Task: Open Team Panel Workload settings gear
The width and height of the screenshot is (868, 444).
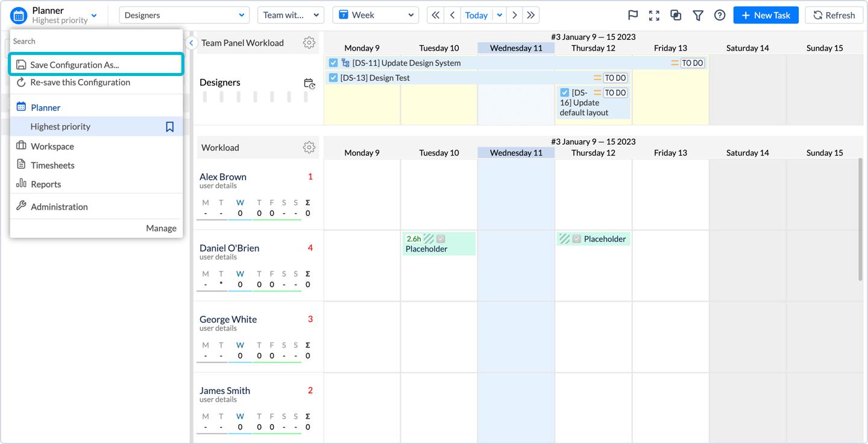Action: point(309,43)
